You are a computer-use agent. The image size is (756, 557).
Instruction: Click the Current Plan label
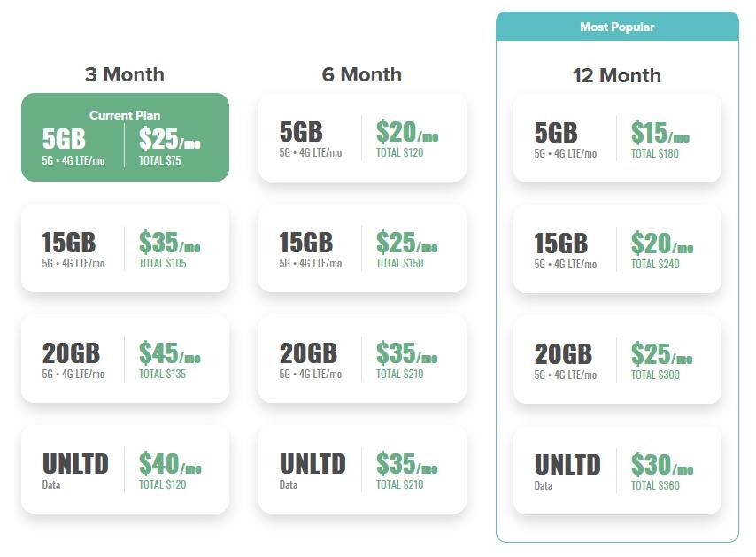(125, 115)
